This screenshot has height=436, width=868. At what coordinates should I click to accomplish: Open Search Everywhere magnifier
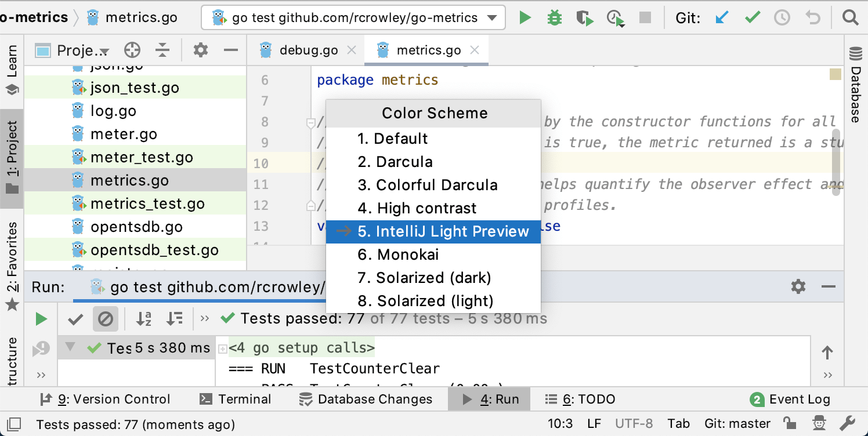point(850,18)
